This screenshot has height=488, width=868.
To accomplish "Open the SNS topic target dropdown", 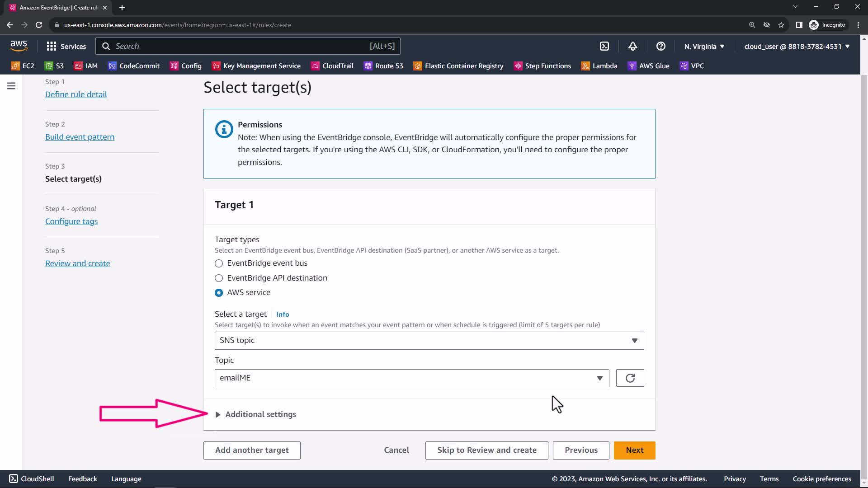I will click(429, 341).
